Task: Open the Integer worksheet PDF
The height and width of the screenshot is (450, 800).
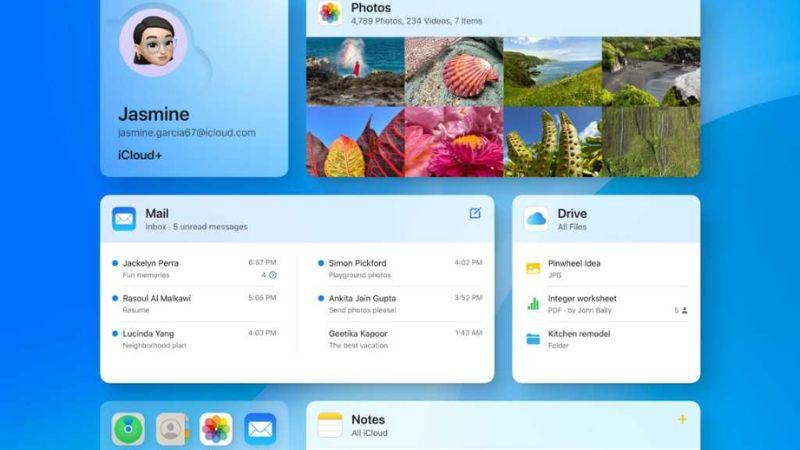Action: click(x=607, y=304)
